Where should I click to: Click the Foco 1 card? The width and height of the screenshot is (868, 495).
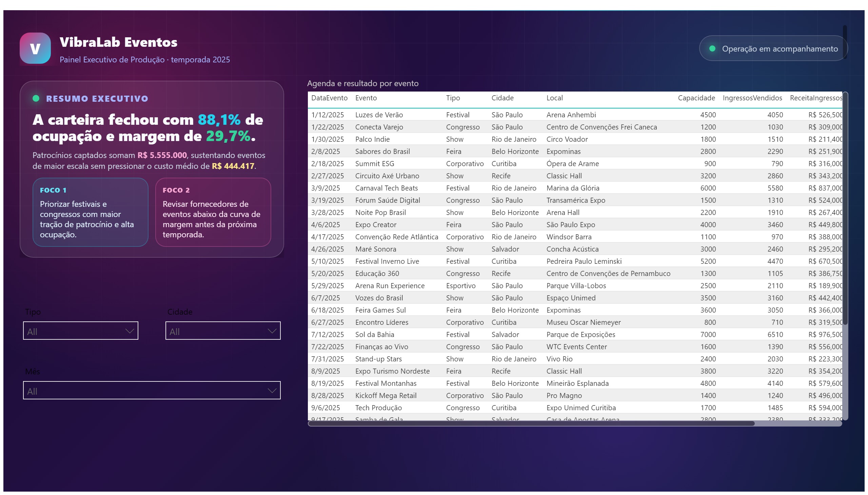pyautogui.click(x=91, y=212)
